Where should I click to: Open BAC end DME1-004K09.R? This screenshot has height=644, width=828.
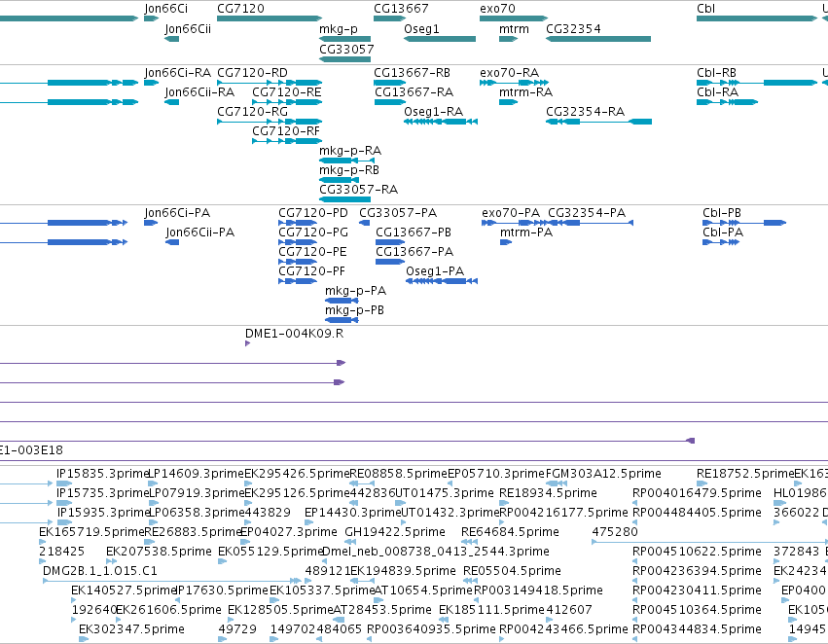coord(248,343)
